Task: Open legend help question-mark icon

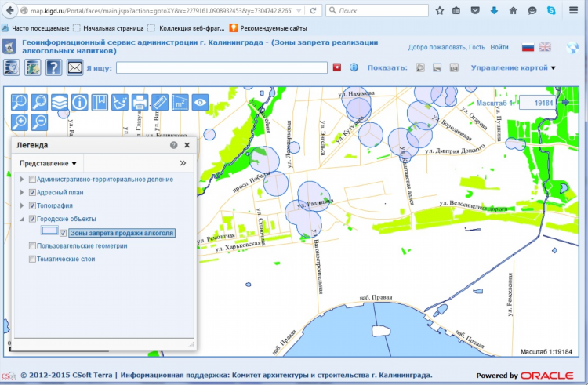Action: coord(173,145)
